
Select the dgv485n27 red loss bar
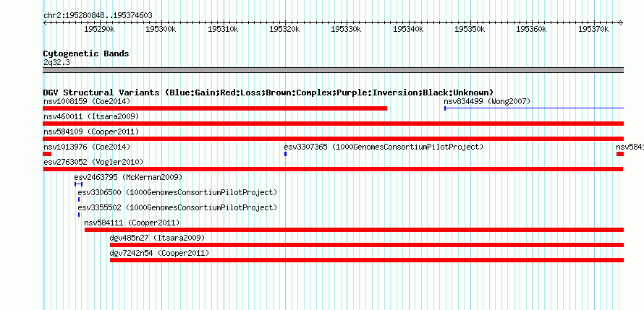click(x=367, y=245)
